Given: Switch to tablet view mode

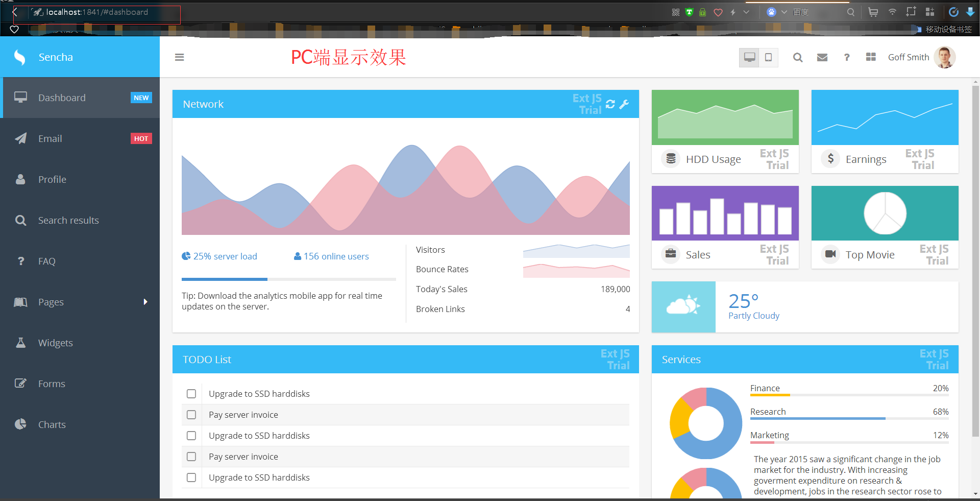Looking at the screenshot, I should coord(768,57).
